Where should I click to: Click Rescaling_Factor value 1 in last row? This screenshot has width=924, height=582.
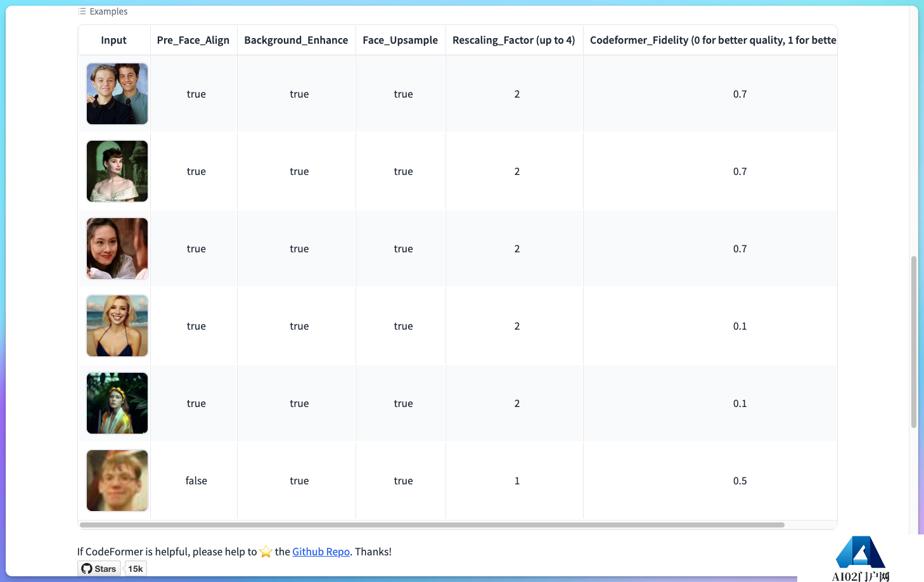point(517,481)
